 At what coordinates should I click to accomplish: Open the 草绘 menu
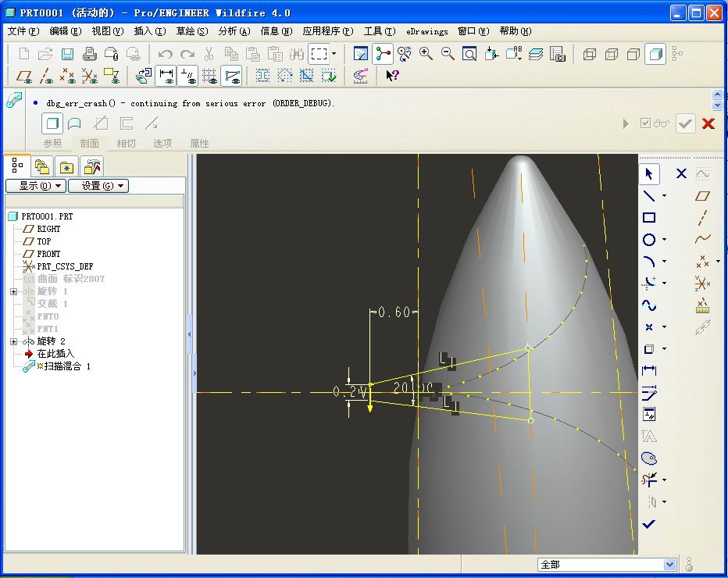click(191, 31)
